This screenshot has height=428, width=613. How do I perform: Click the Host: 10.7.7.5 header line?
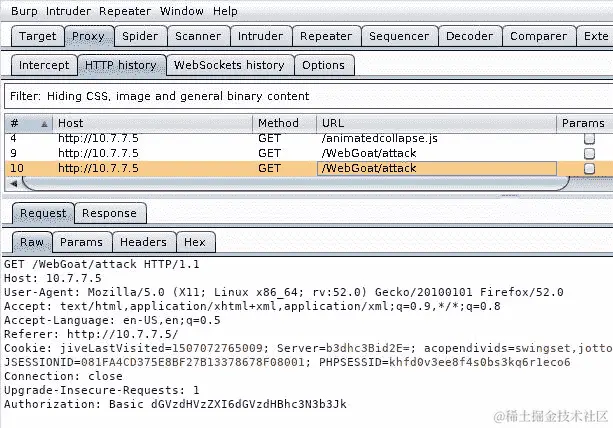click(x=53, y=278)
